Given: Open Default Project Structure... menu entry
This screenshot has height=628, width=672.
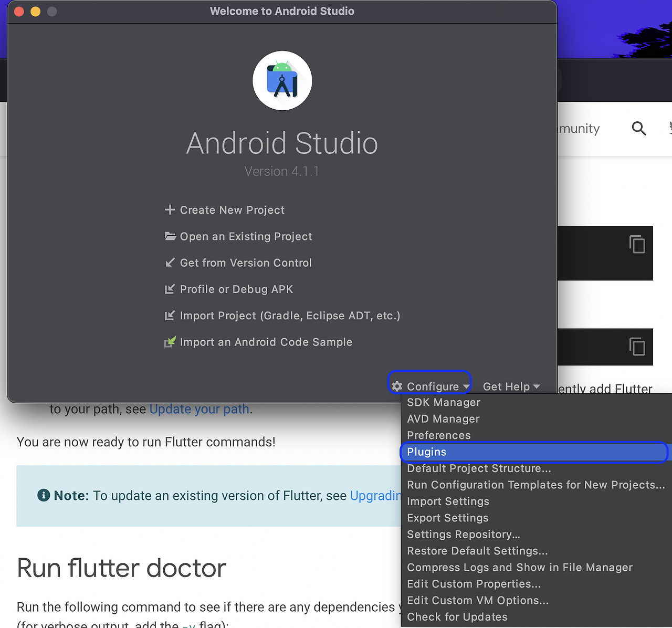Looking at the screenshot, I should (x=536, y=468).
